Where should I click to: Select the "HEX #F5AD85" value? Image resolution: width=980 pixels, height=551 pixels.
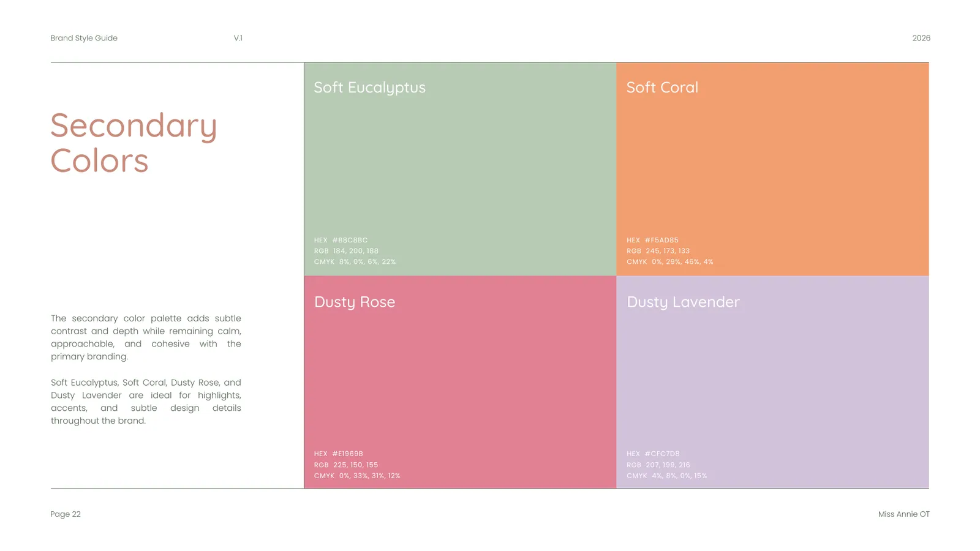[652, 240]
